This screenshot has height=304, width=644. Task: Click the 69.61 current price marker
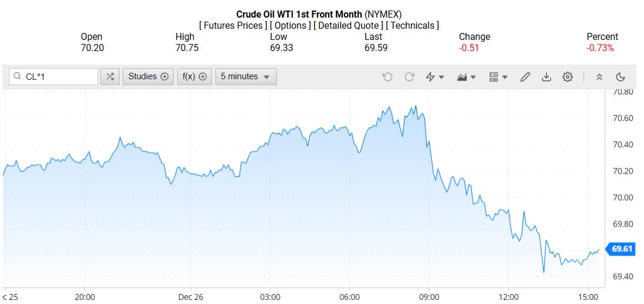pos(622,249)
